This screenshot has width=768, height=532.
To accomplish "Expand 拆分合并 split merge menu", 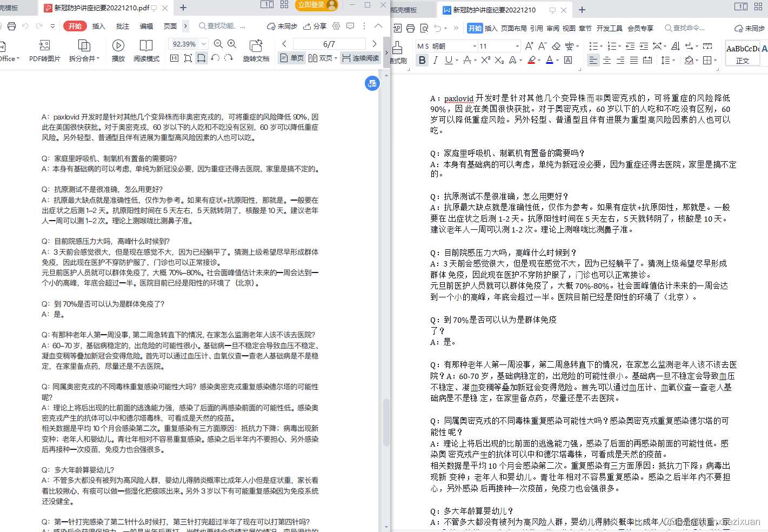I will click(x=84, y=51).
